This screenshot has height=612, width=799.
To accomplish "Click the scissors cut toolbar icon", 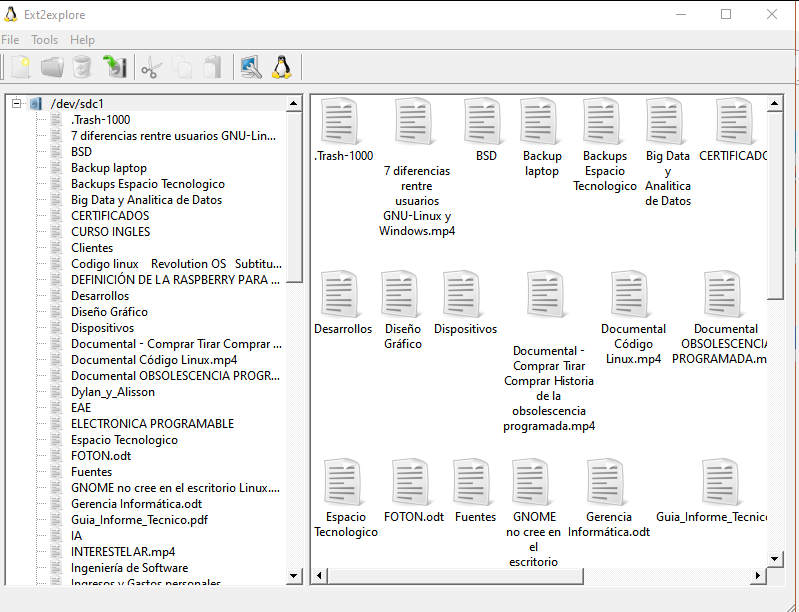I will tap(151, 68).
